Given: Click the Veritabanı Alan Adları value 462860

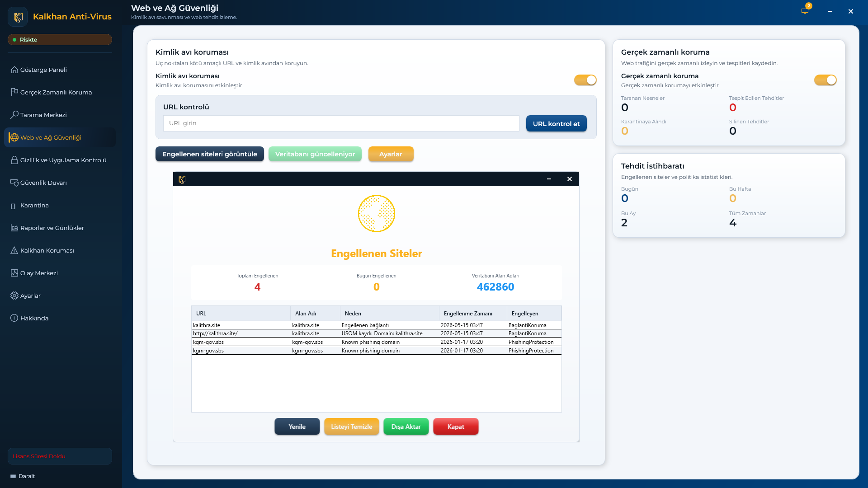Looking at the screenshot, I should 495,287.
